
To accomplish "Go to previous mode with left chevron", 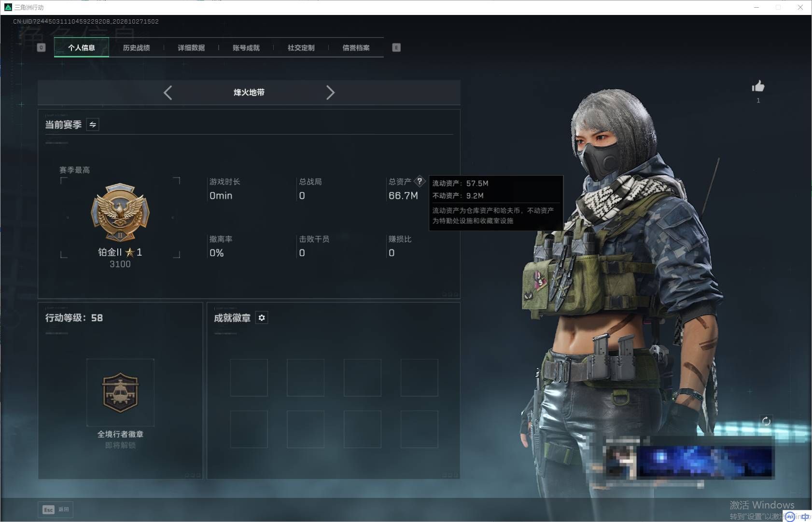I will tap(168, 93).
